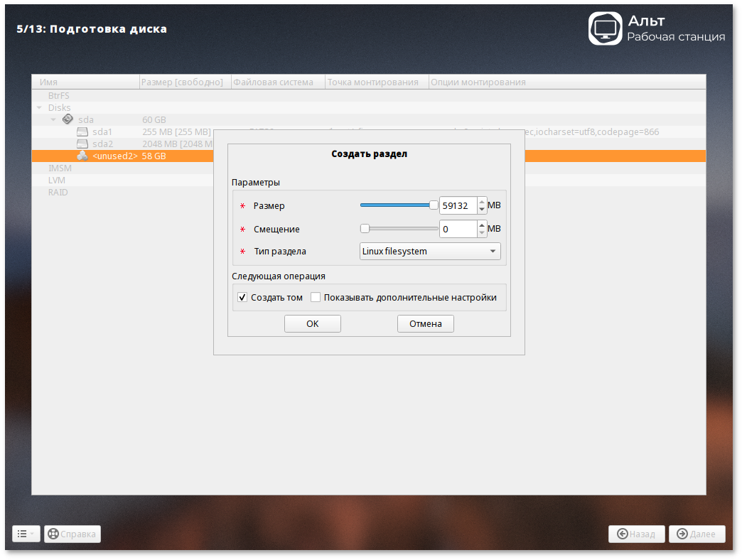This screenshot has width=742, height=560.
Task: Click the sda hard disk icon
Action: point(68,119)
